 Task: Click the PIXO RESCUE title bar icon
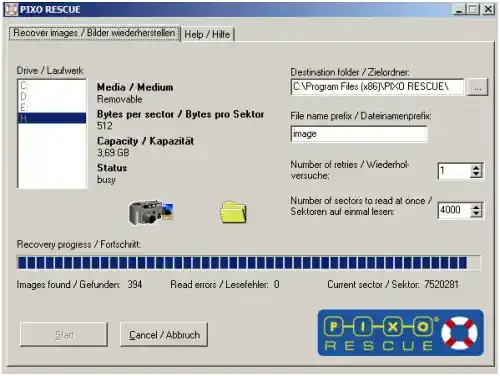coord(12,9)
